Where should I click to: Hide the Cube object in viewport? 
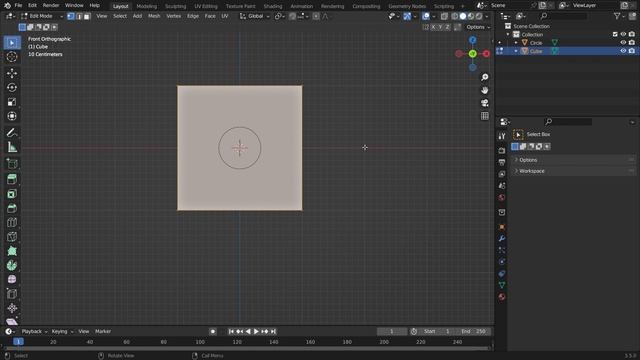623,51
